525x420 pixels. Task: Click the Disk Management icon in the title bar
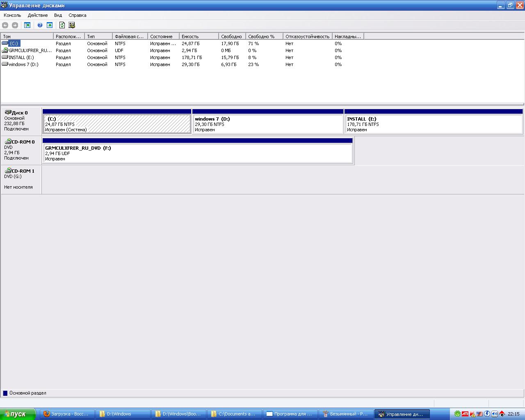point(4,5)
